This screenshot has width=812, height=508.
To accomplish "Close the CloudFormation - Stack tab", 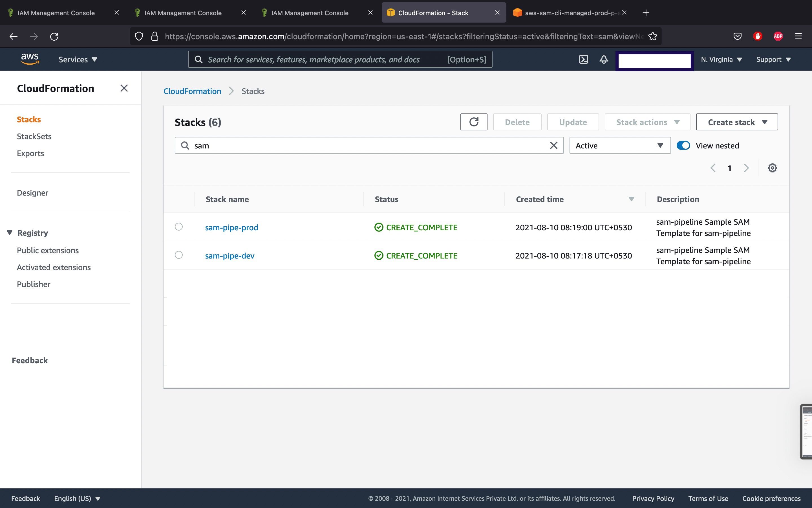I will 497,12.
